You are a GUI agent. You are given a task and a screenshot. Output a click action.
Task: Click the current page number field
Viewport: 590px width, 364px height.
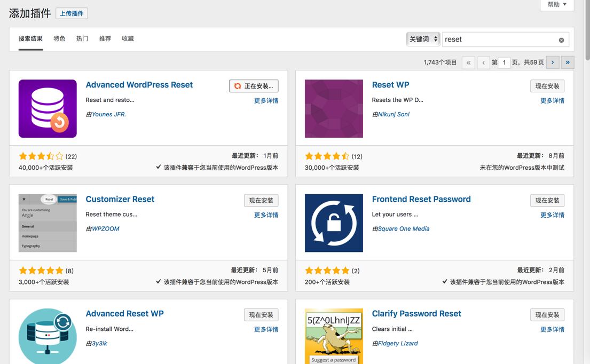pos(504,62)
